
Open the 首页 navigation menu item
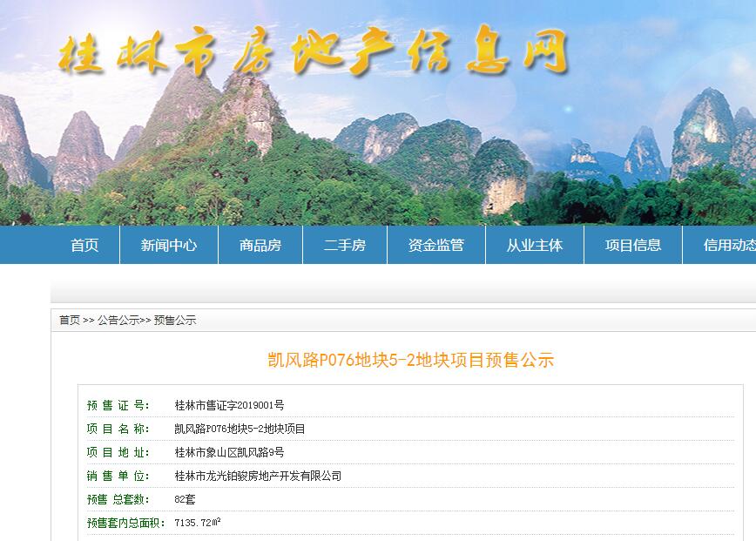coord(84,246)
